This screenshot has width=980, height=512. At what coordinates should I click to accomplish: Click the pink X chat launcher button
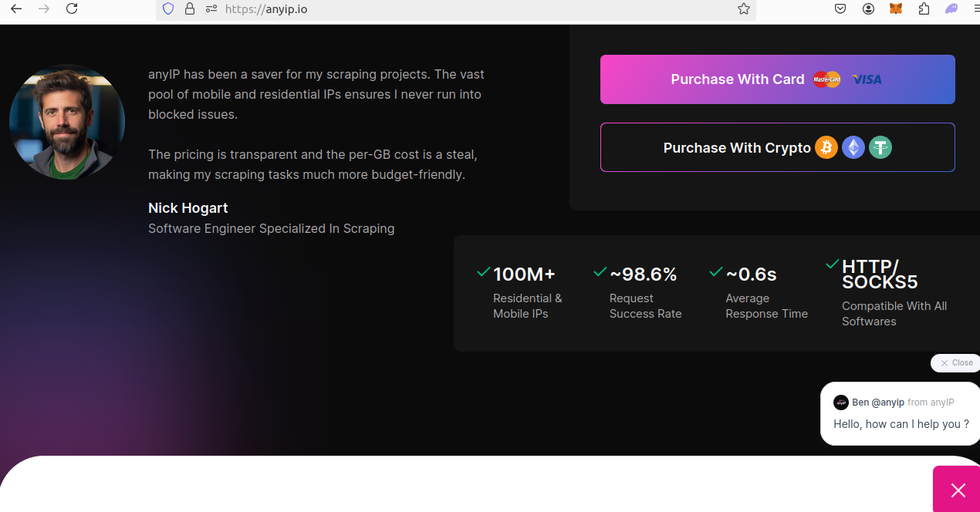click(x=958, y=490)
